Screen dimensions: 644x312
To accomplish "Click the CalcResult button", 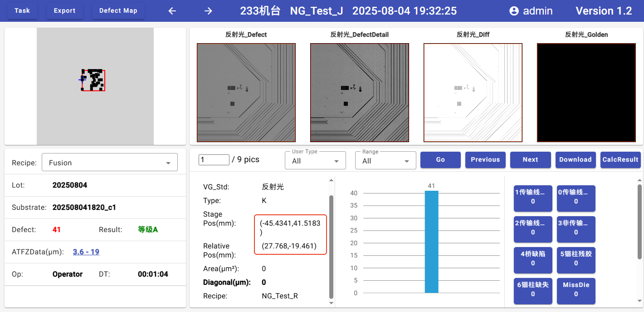I will click(x=620, y=160).
